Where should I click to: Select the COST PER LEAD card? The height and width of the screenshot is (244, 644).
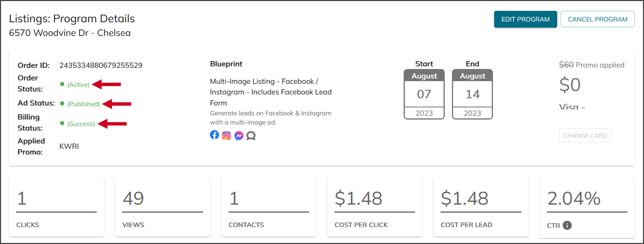[x=481, y=207]
